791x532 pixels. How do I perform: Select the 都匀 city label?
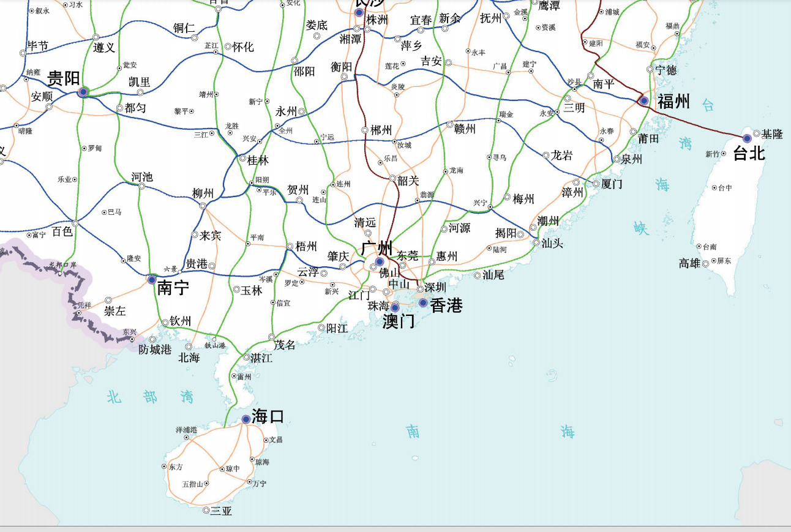pyautogui.click(x=135, y=108)
